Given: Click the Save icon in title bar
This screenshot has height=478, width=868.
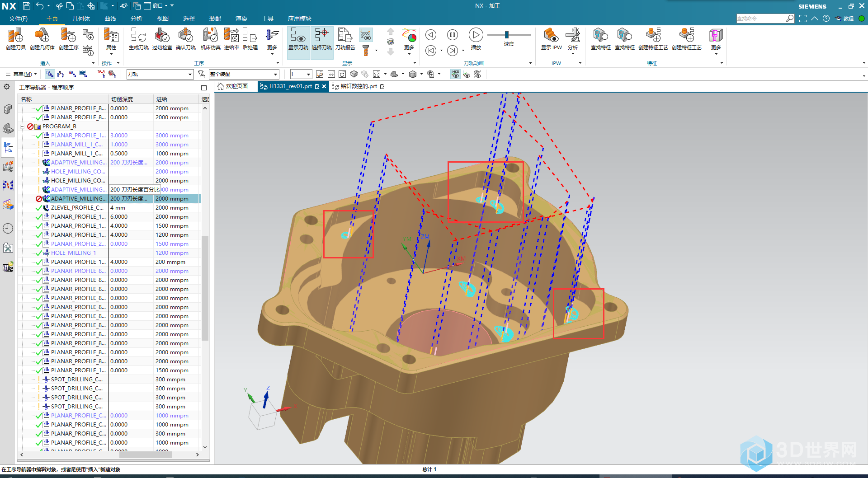Looking at the screenshot, I should pos(27,6).
